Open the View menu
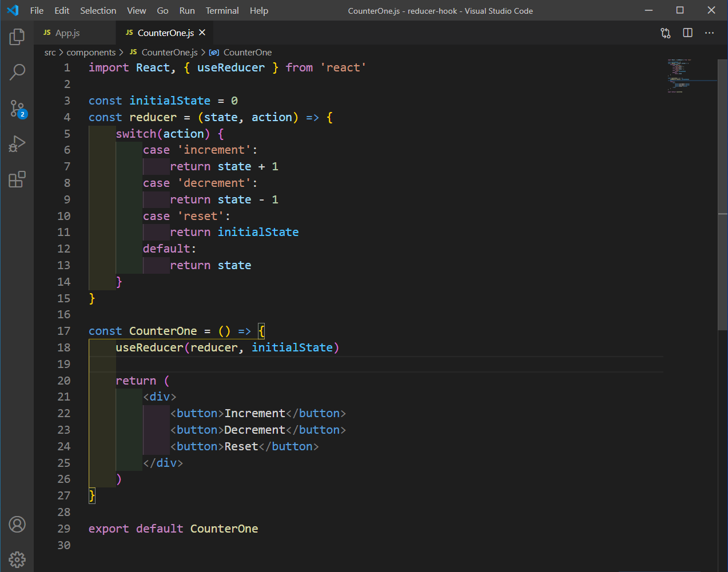 click(137, 10)
